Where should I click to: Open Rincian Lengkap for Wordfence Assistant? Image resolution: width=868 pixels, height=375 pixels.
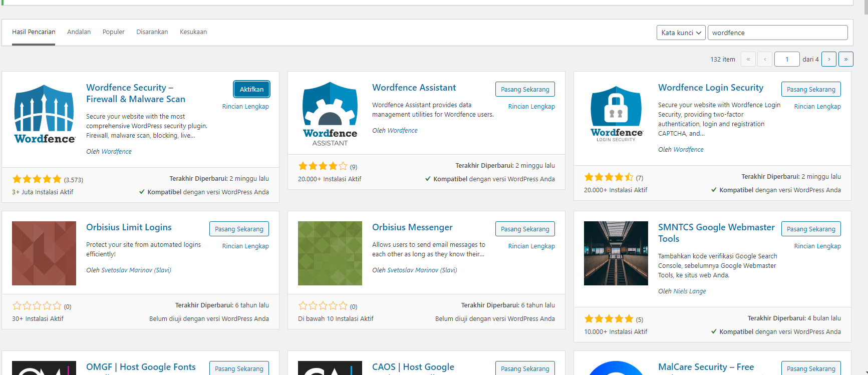531,107
